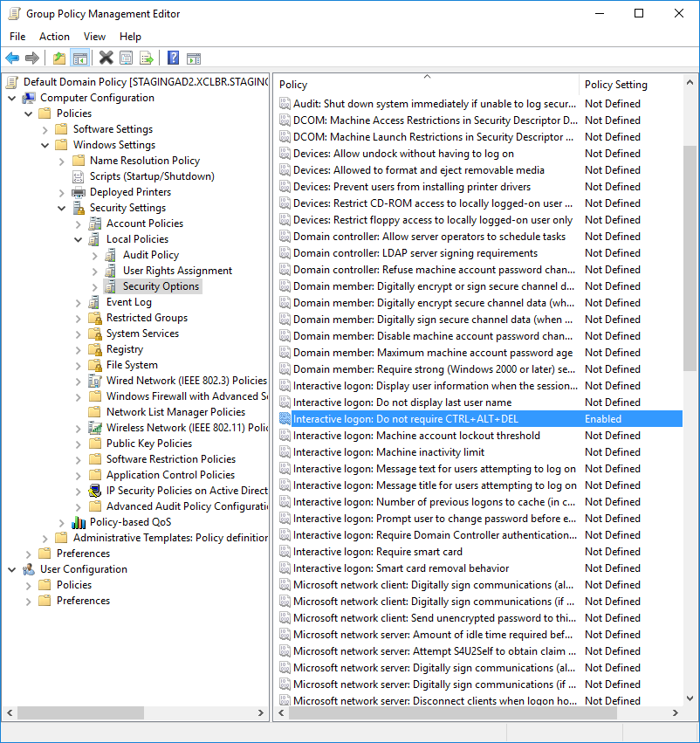
Task: Select User Rights Assignment in tree
Action: tap(177, 271)
